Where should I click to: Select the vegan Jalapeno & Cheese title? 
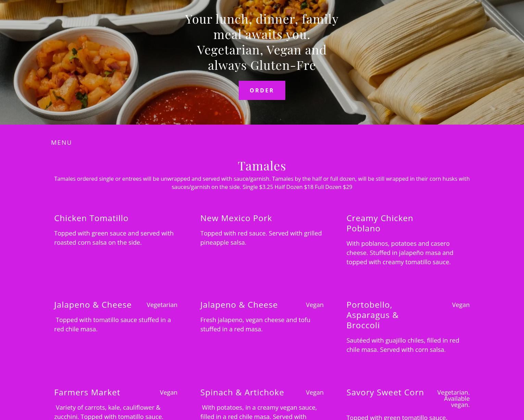[x=239, y=305]
